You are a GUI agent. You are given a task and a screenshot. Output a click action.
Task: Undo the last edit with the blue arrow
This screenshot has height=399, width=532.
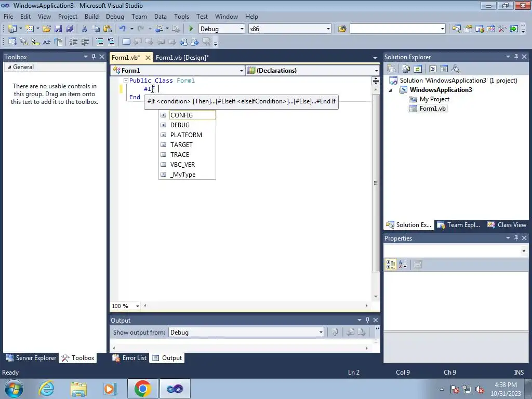click(x=122, y=29)
